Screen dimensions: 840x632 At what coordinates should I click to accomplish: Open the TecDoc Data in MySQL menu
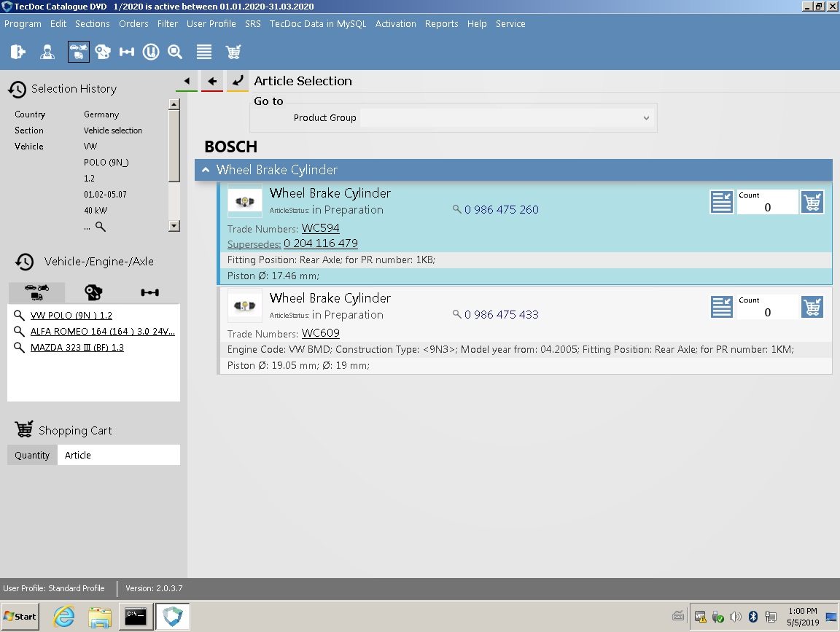[x=318, y=23]
